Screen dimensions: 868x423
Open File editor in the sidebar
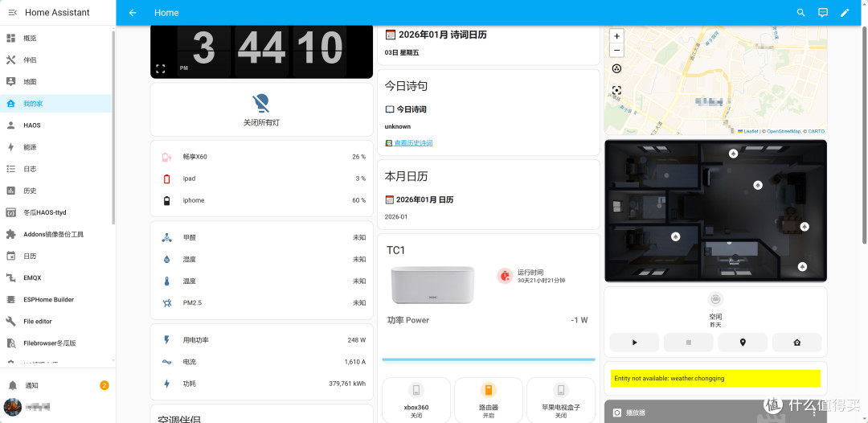(56, 321)
